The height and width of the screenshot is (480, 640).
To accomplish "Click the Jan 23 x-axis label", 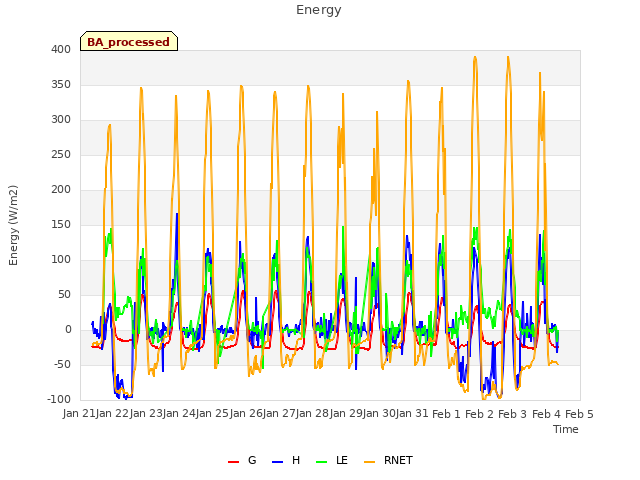I will (x=146, y=414).
